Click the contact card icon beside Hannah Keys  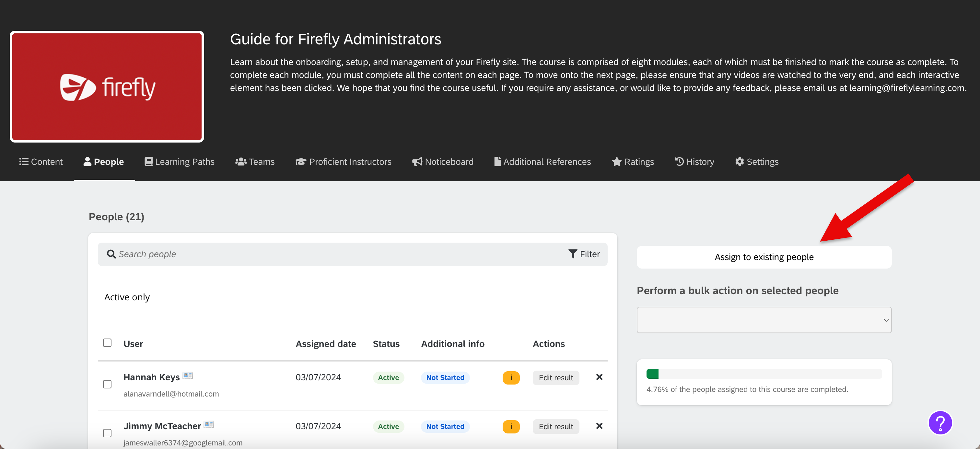(x=188, y=375)
